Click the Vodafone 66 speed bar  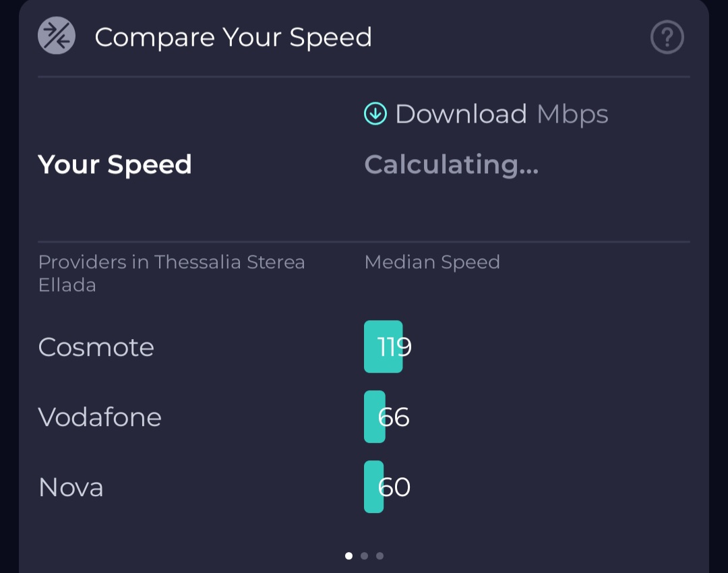coord(375,417)
